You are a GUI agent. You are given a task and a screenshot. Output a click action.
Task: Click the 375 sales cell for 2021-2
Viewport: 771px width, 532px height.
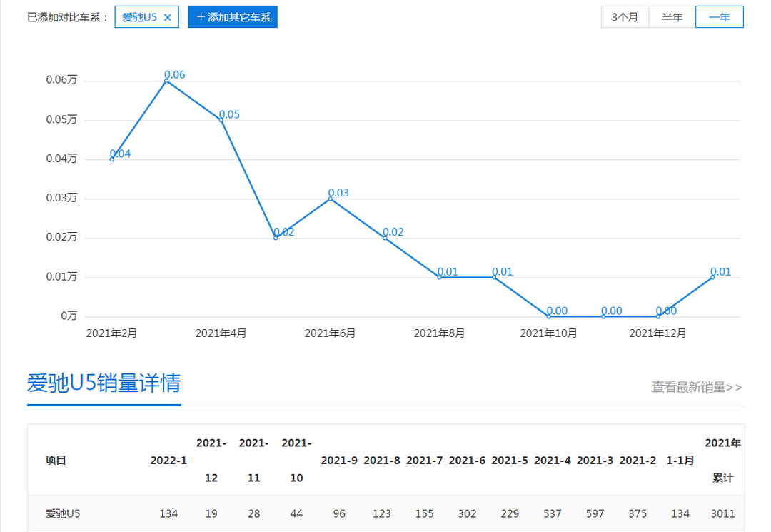point(638,514)
